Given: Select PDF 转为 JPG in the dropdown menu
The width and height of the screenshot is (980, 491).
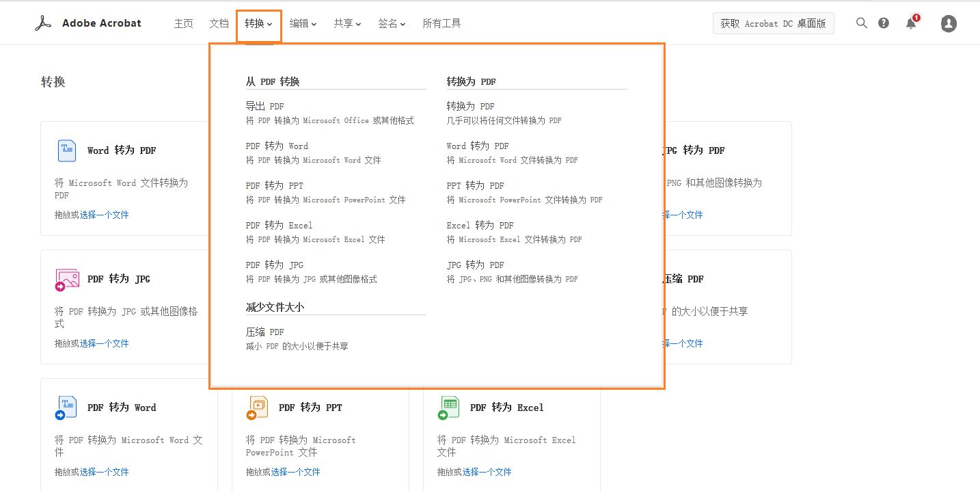Looking at the screenshot, I should click(275, 265).
